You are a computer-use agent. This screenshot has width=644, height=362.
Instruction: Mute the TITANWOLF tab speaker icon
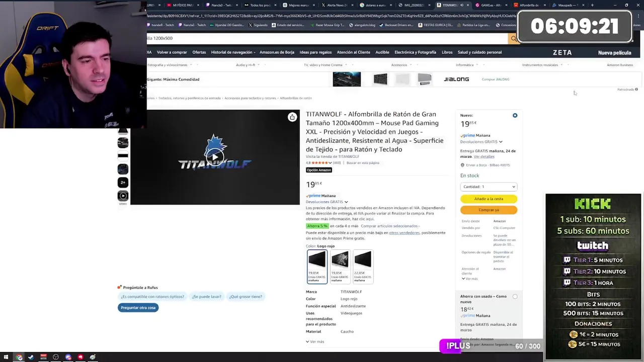pyautogui.click(x=462, y=5)
